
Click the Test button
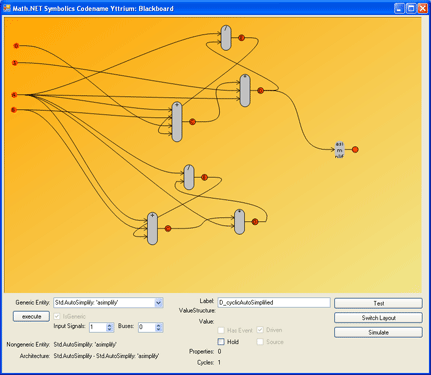coord(378,303)
